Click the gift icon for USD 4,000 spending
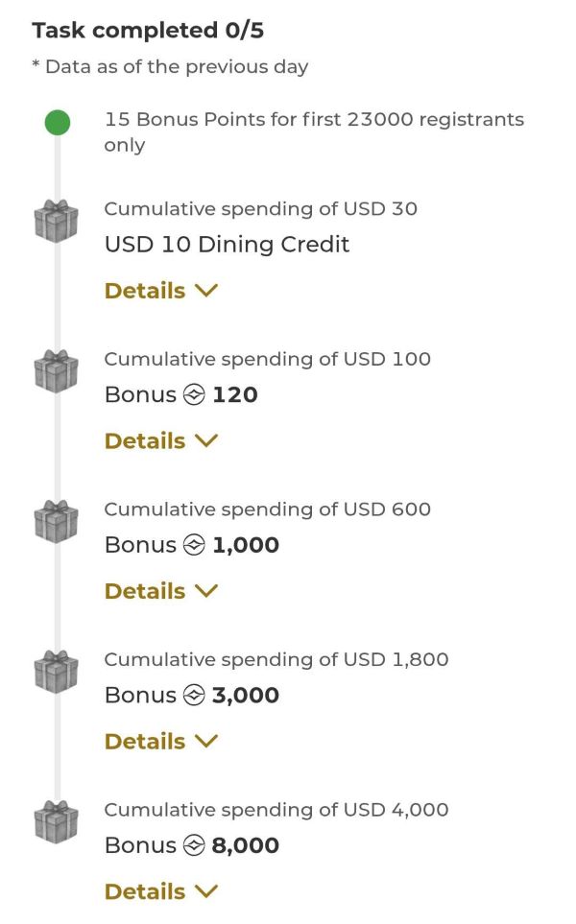Screen dimensions: 576x924 [57, 821]
